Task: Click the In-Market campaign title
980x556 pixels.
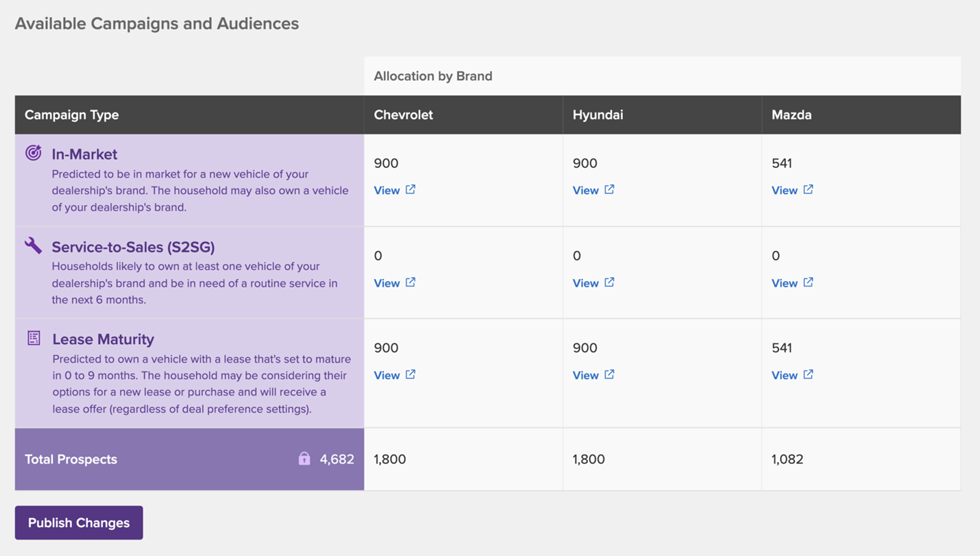Action: click(x=84, y=154)
